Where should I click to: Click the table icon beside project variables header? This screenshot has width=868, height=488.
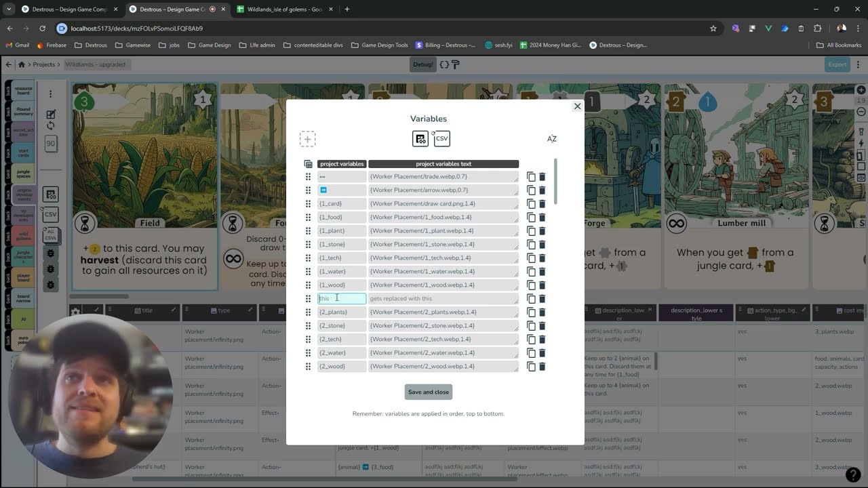tap(309, 164)
